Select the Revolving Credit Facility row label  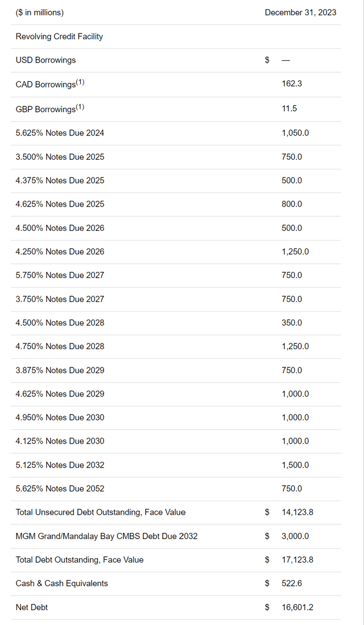click(x=59, y=36)
